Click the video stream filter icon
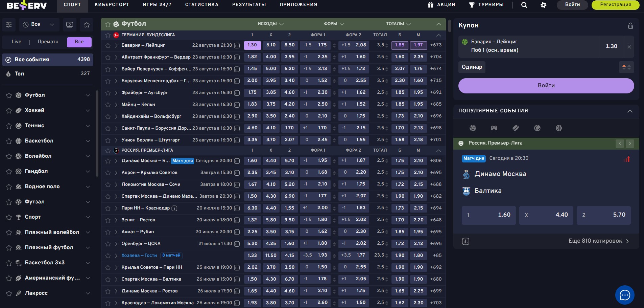This screenshot has height=308, width=644. [70, 25]
